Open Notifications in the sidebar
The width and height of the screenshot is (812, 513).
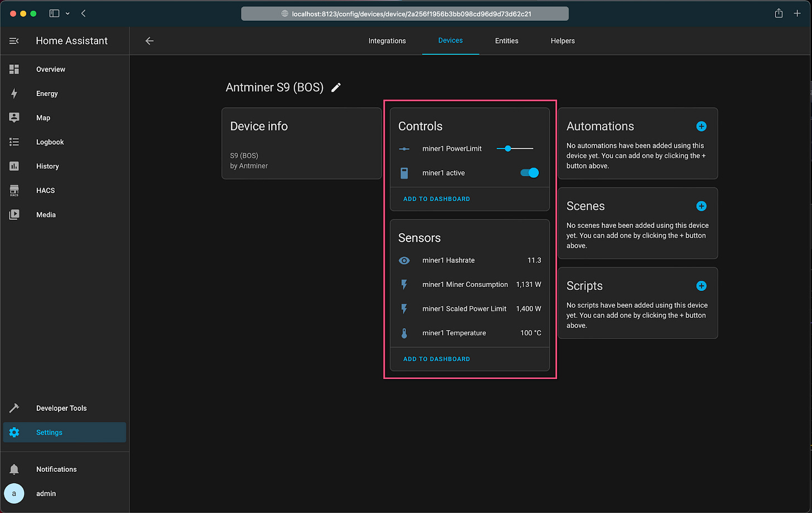[65, 469]
